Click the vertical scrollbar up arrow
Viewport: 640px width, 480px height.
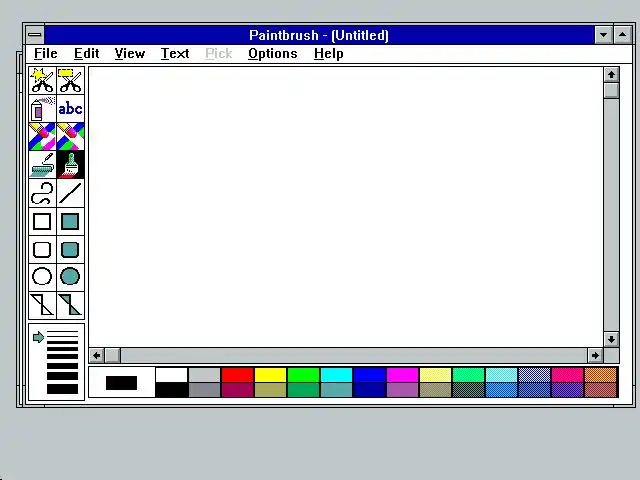coord(611,75)
